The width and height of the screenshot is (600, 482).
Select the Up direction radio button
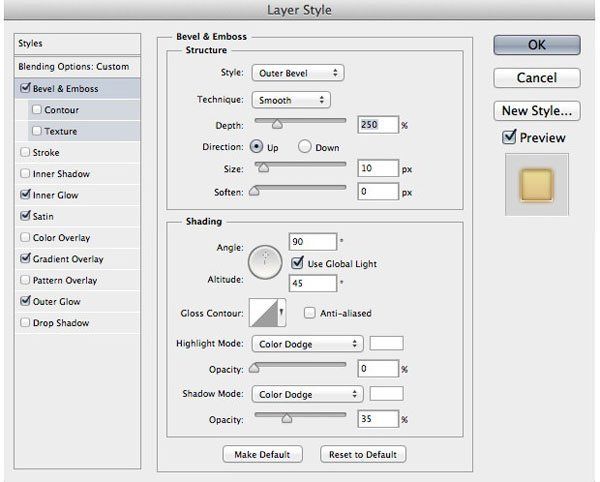[x=256, y=147]
